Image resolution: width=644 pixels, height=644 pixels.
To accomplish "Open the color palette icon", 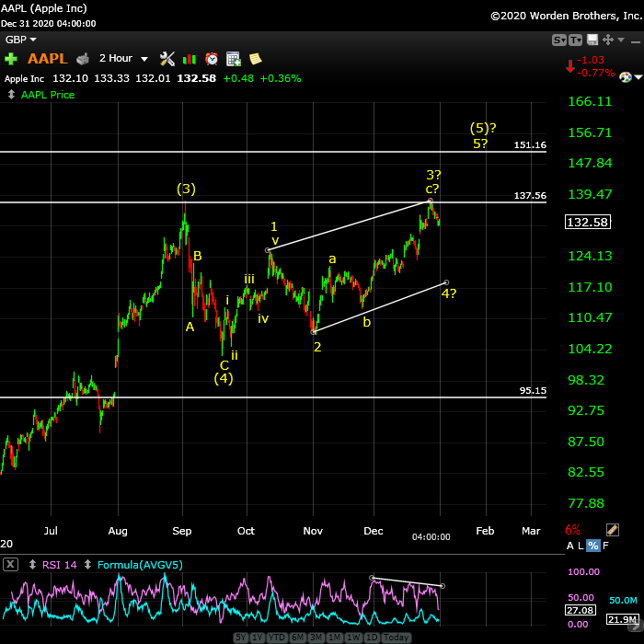I will (x=625, y=76).
